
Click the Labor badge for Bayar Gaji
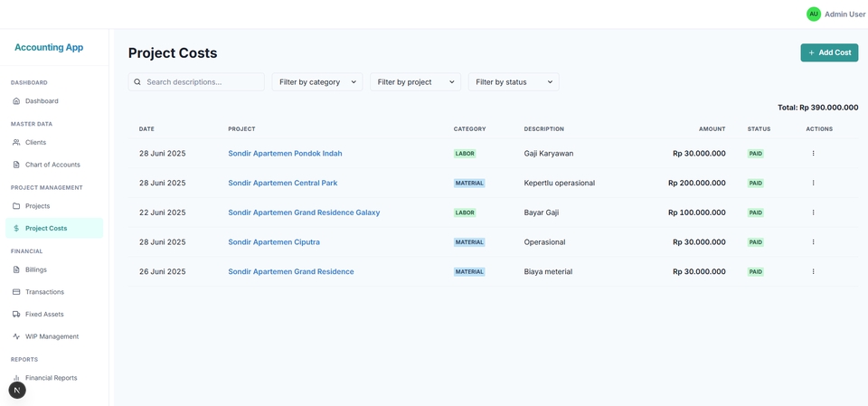[x=465, y=212]
